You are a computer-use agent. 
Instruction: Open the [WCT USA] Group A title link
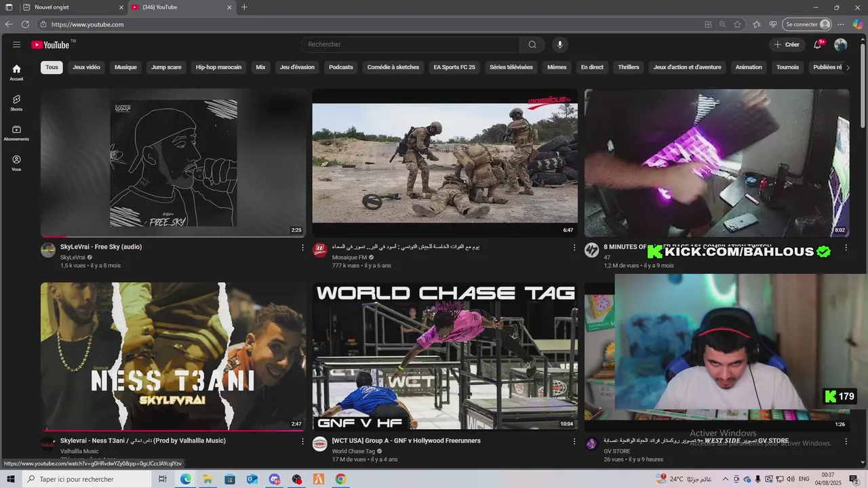[406, 441]
